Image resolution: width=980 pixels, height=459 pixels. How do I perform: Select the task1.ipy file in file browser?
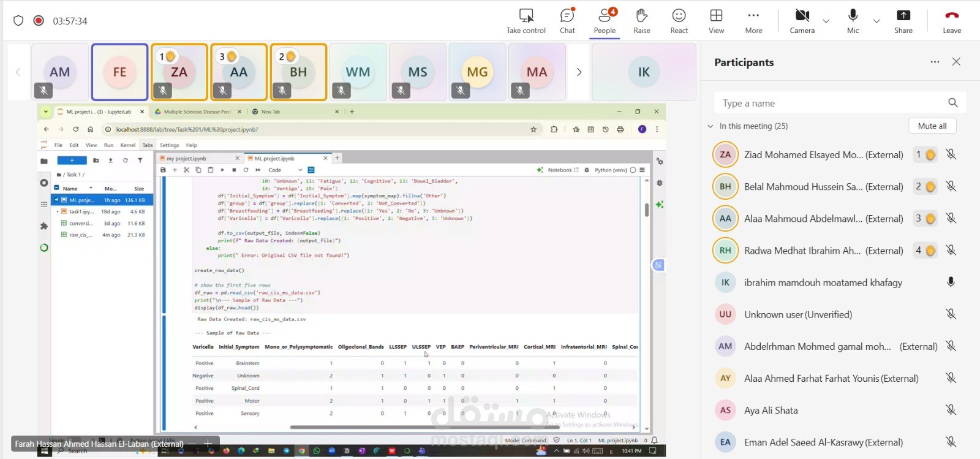pos(102,211)
